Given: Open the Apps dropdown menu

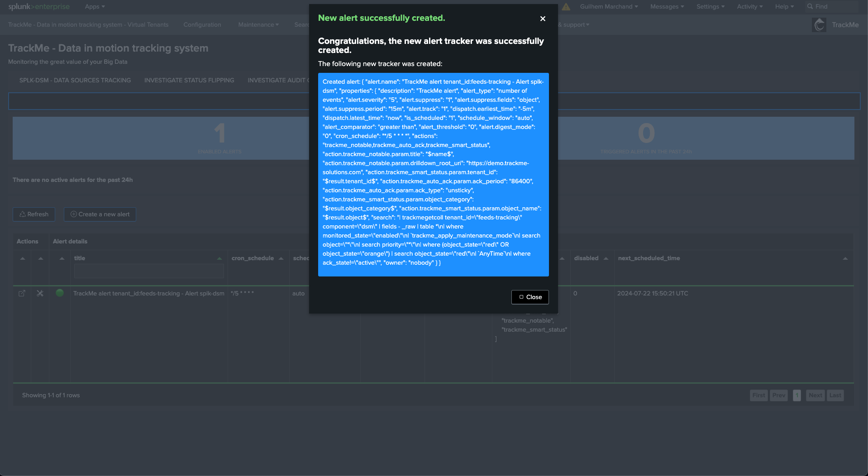Looking at the screenshot, I should click(95, 6).
